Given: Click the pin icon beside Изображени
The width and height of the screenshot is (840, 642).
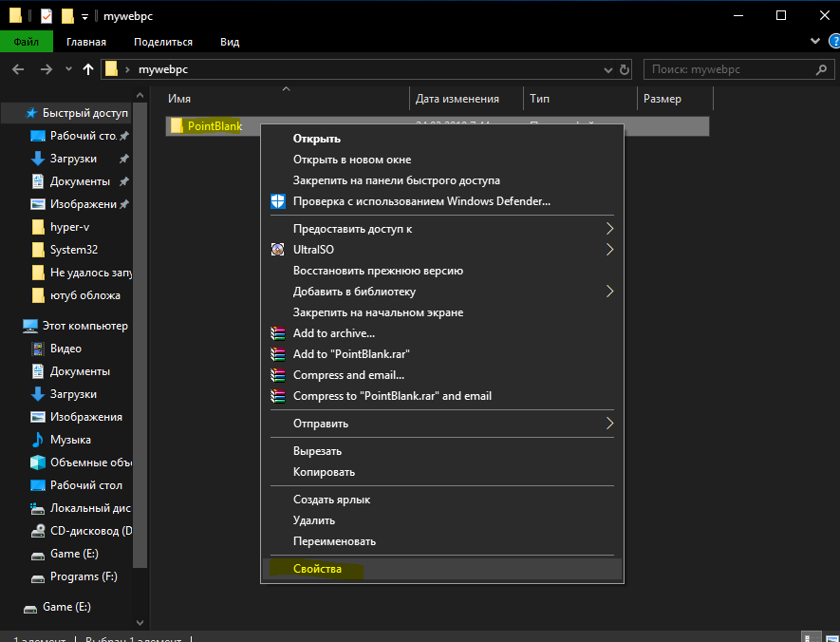Looking at the screenshot, I should [x=124, y=204].
